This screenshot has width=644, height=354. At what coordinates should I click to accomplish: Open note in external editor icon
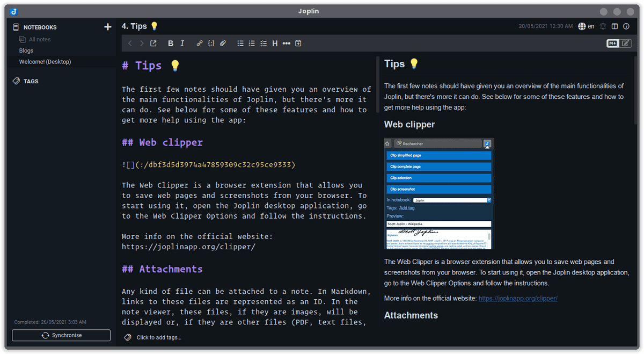coord(153,44)
